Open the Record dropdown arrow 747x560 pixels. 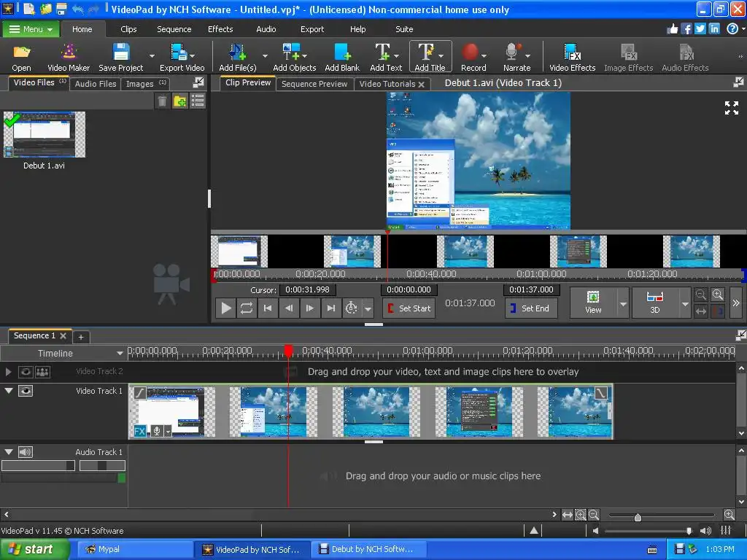(484, 56)
